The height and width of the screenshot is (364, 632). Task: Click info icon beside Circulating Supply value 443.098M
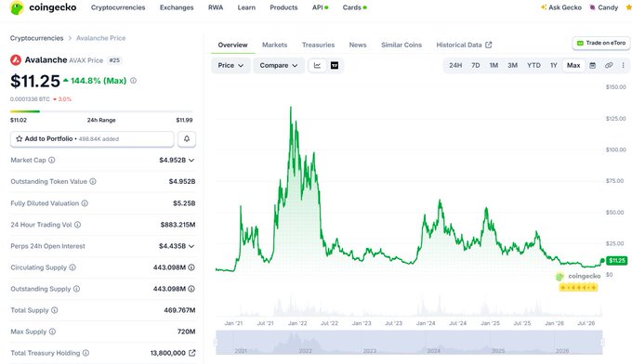[x=191, y=267]
